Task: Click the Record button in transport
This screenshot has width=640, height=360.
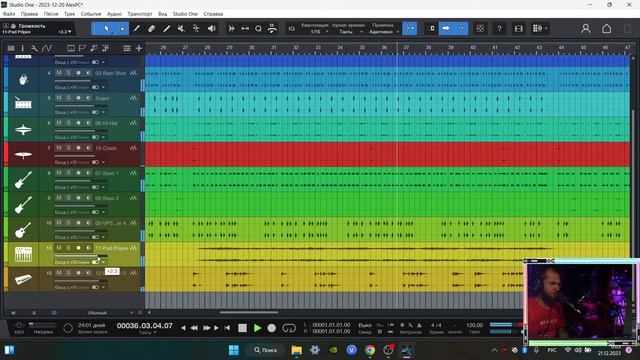Action: click(x=271, y=328)
